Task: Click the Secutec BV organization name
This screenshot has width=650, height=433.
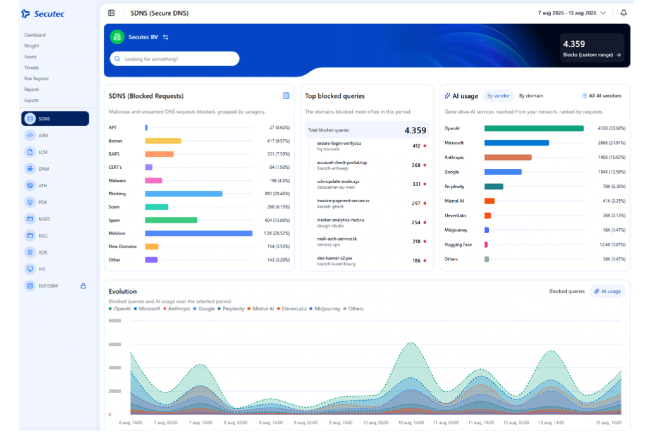Action: 143,37
